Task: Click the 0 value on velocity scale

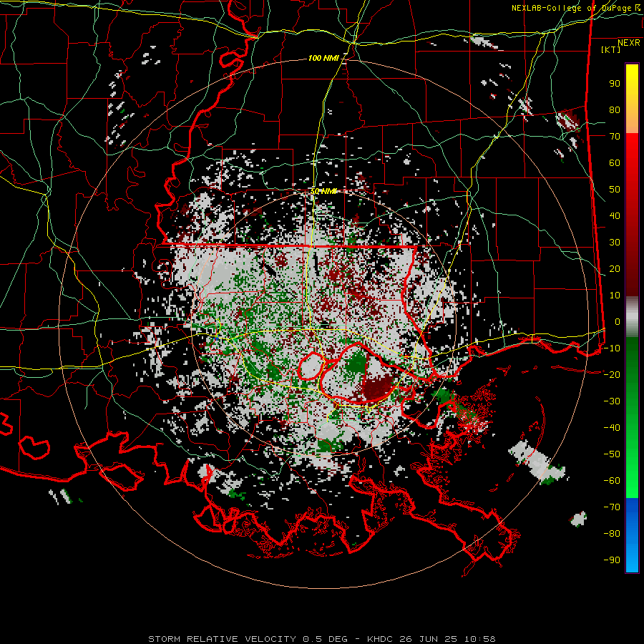Action: (618, 321)
